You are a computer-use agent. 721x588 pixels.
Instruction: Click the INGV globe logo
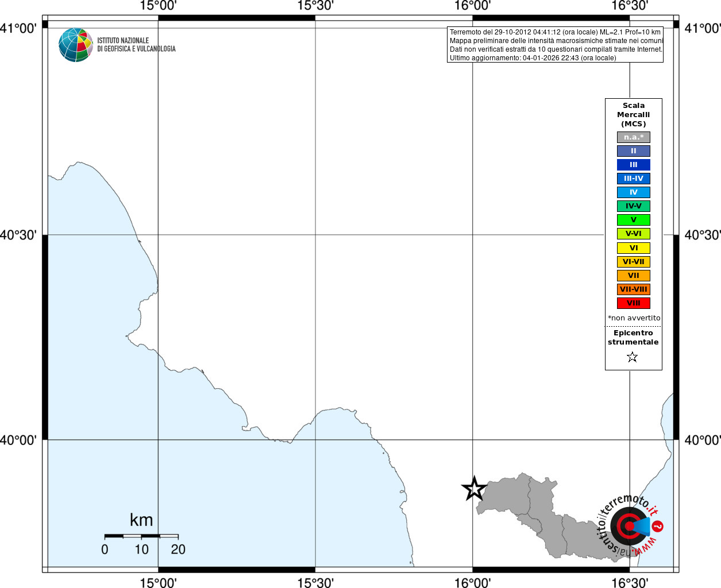pos(76,45)
